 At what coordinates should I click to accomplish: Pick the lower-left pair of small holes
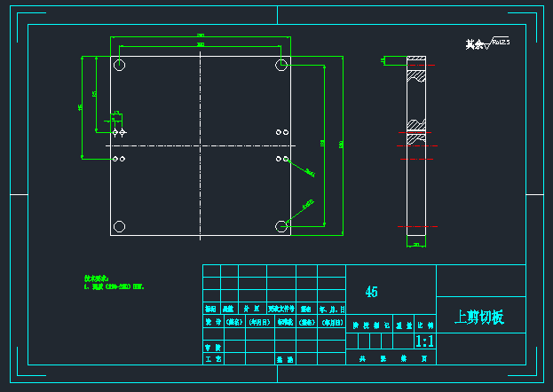click(x=119, y=159)
